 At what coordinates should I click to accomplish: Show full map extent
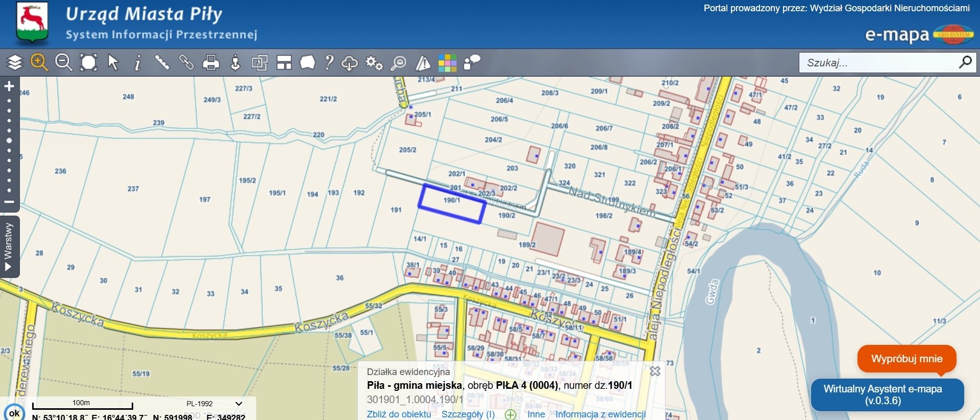point(89,63)
